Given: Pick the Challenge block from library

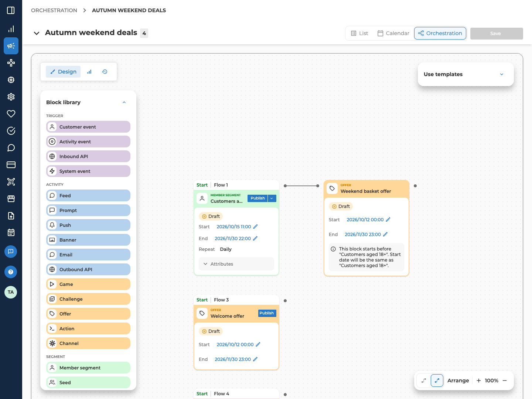Looking at the screenshot, I should click(88, 299).
